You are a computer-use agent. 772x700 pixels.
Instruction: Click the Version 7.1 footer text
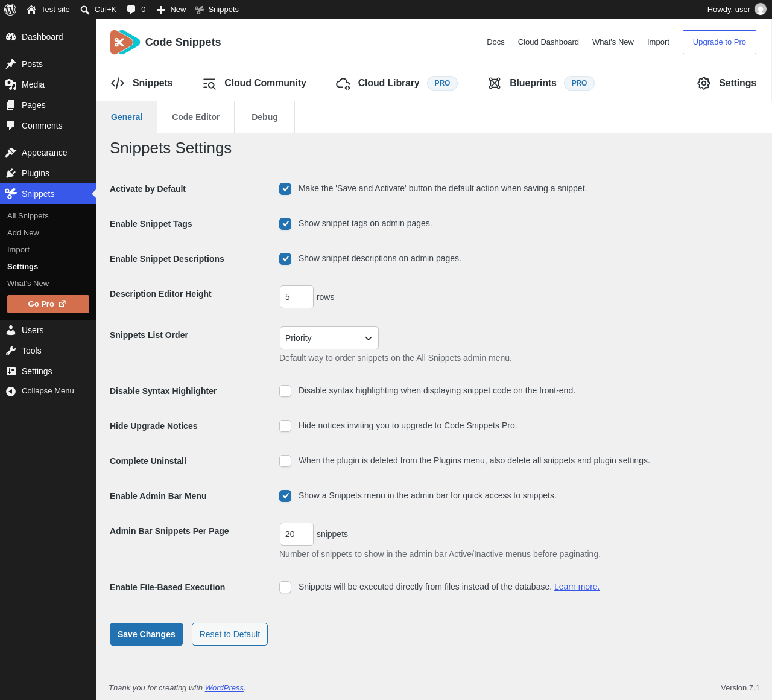[740, 688]
